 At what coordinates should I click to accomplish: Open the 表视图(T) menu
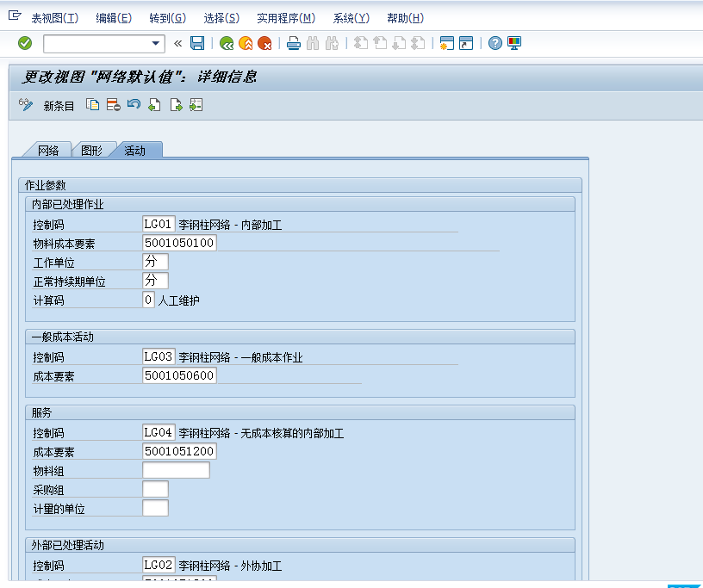click(54, 18)
